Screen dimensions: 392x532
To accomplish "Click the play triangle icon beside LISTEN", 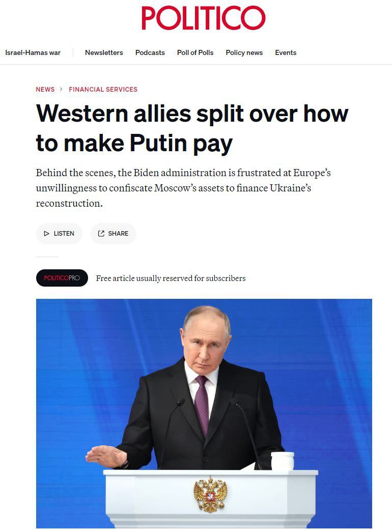I will pyautogui.click(x=47, y=234).
